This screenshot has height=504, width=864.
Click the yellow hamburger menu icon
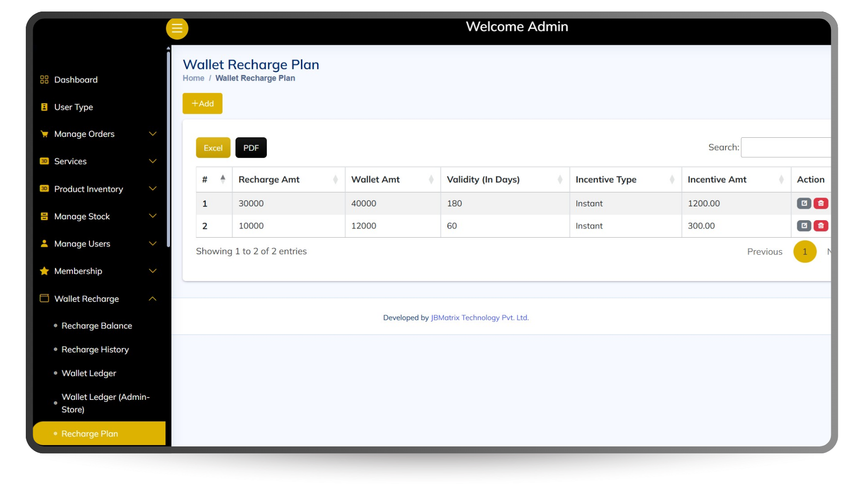click(x=177, y=29)
